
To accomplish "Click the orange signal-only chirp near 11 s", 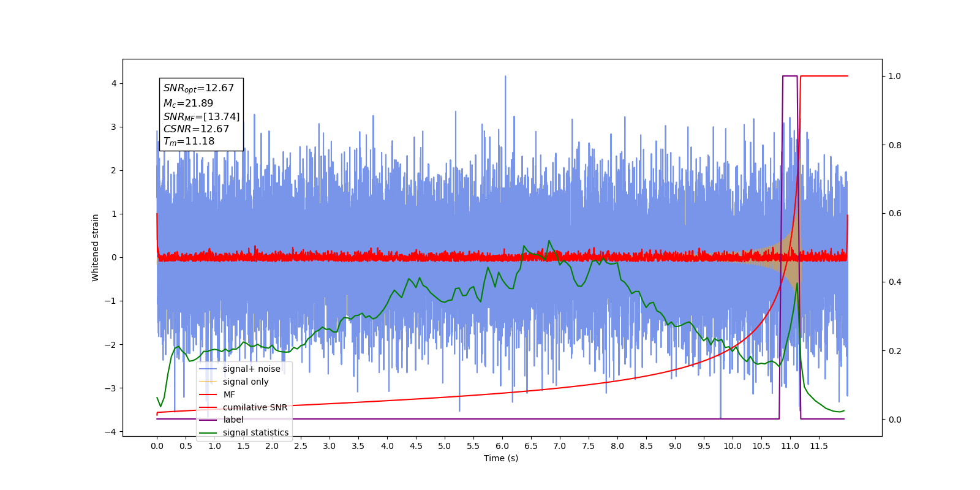I will (x=791, y=257).
